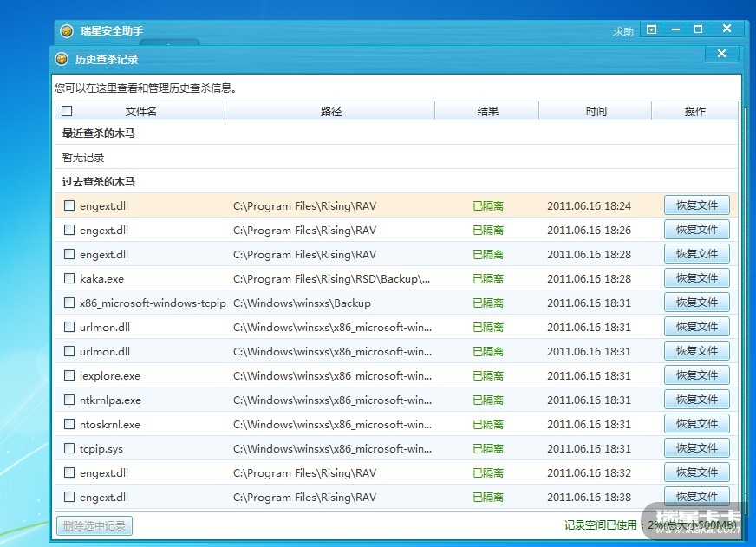This screenshot has width=756, height=547.
Task: Click the 删除选中记录 button
Action: coord(94,525)
